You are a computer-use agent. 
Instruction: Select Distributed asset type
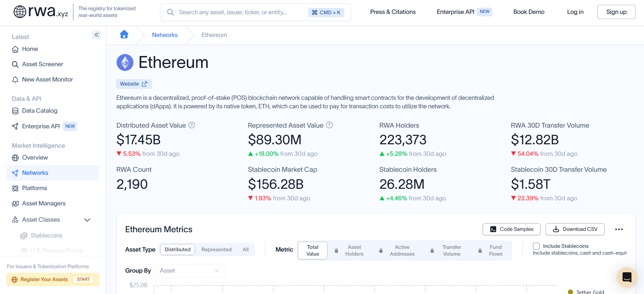pyautogui.click(x=178, y=250)
